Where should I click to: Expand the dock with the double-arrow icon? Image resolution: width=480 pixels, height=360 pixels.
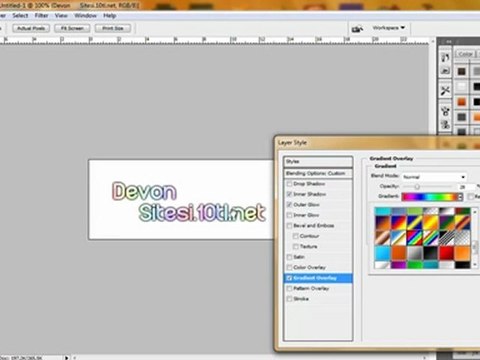coord(449,41)
